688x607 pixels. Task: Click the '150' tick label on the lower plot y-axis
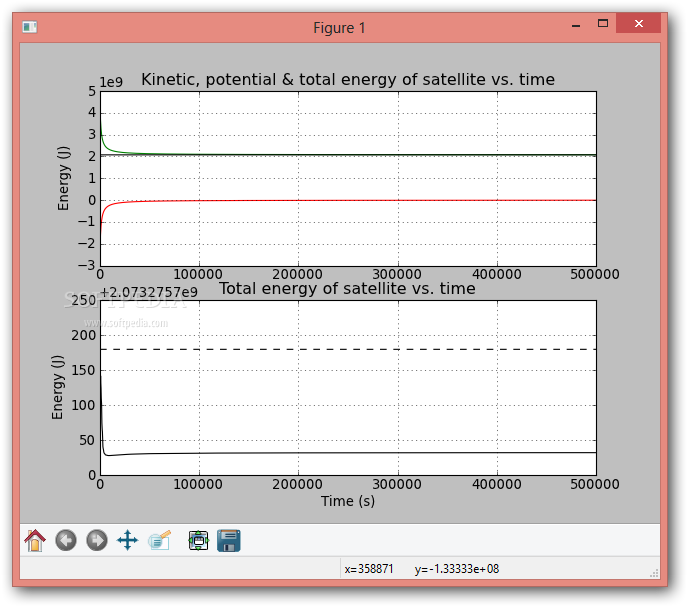[x=83, y=370]
